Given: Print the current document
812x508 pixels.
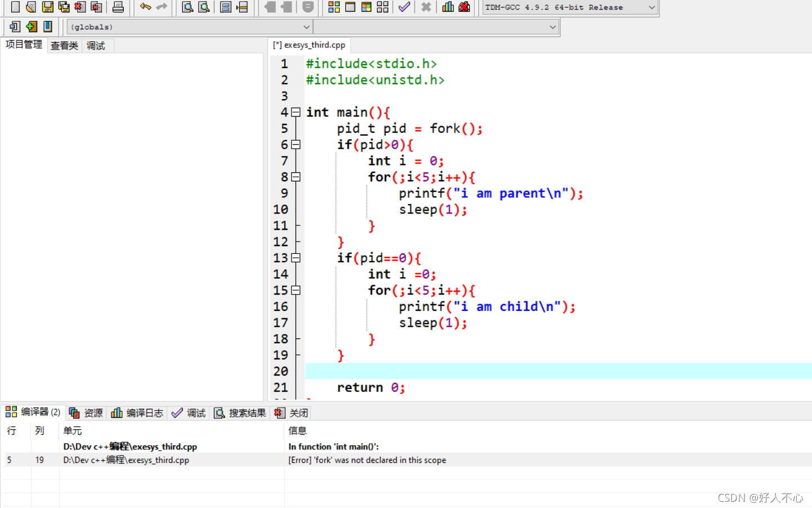Looking at the screenshot, I should tap(117, 7).
